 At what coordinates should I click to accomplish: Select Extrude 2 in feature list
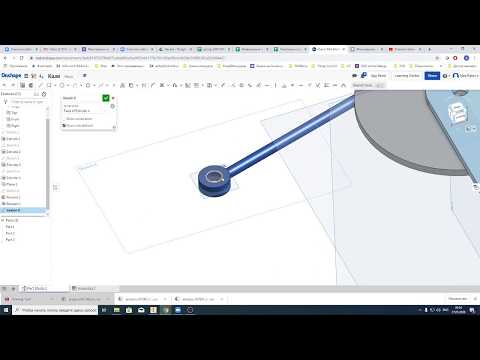coord(13,152)
